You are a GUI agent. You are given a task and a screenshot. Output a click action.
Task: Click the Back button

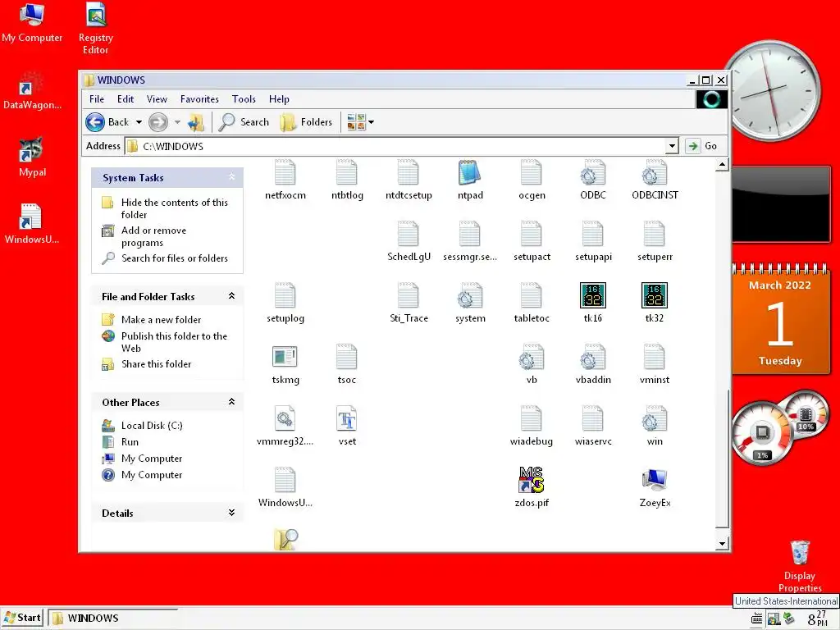tap(107, 123)
